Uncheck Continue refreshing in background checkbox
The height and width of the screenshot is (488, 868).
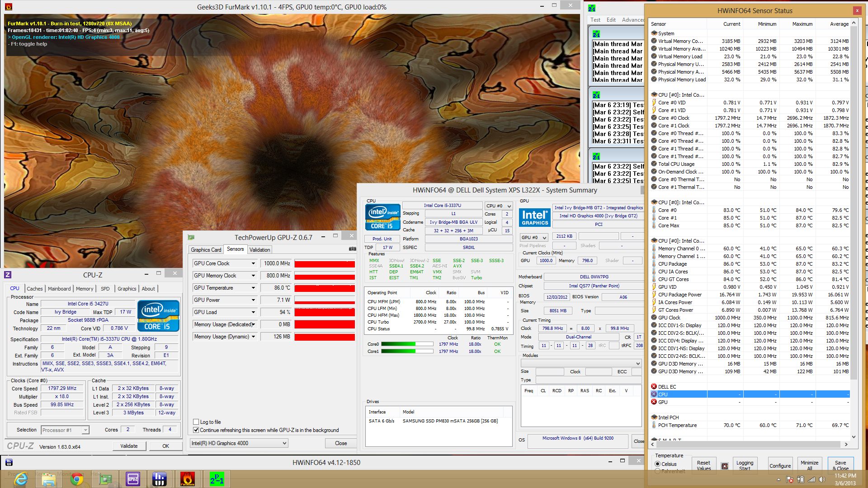pyautogui.click(x=196, y=430)
